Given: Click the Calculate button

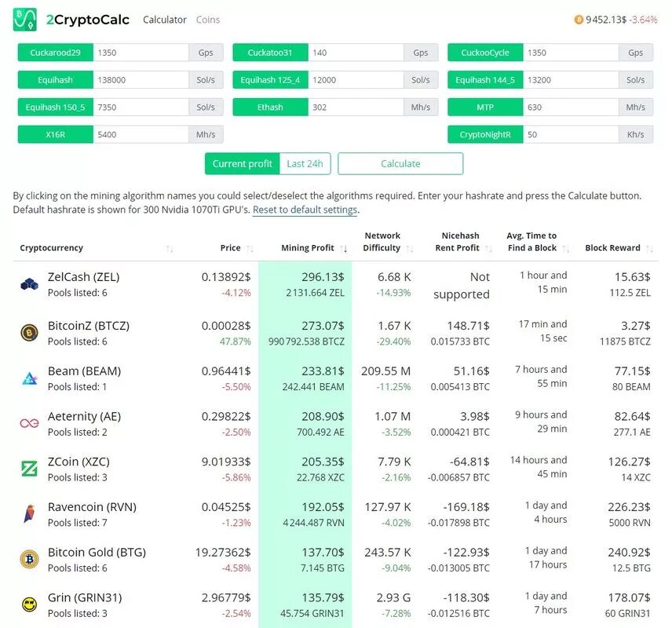Looking at the screenshot, I should tap(400, 164).
